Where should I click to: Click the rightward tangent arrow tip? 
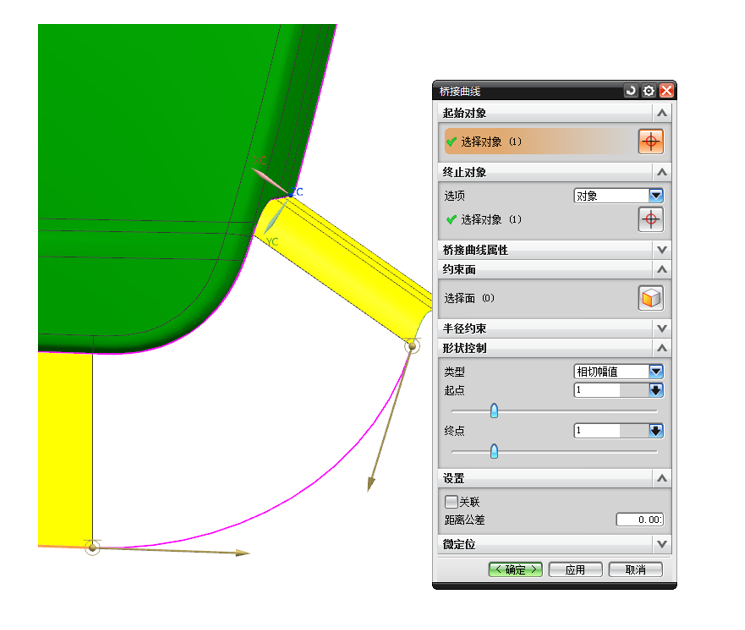(x=243, y=553)
